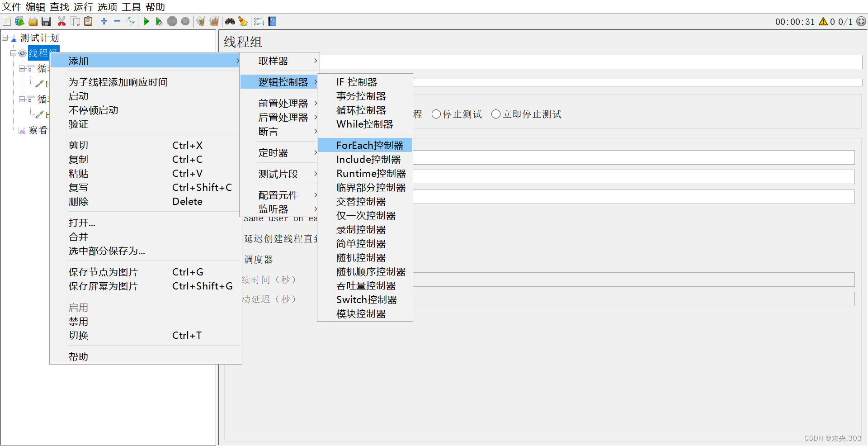The width and height of the screenshot is (868, 446).
Task: Choose IF 控制器 from the submenu
Action: [365, 82]
